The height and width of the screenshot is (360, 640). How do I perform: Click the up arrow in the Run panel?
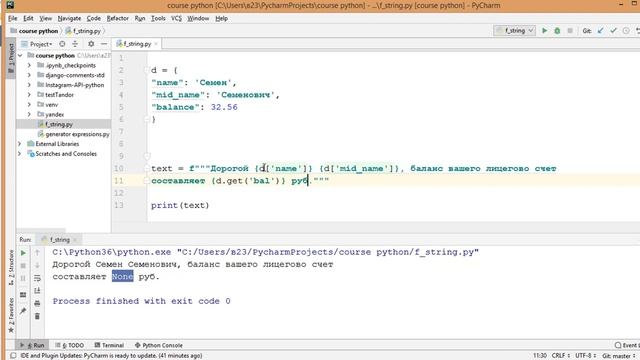tap(37, 253)
